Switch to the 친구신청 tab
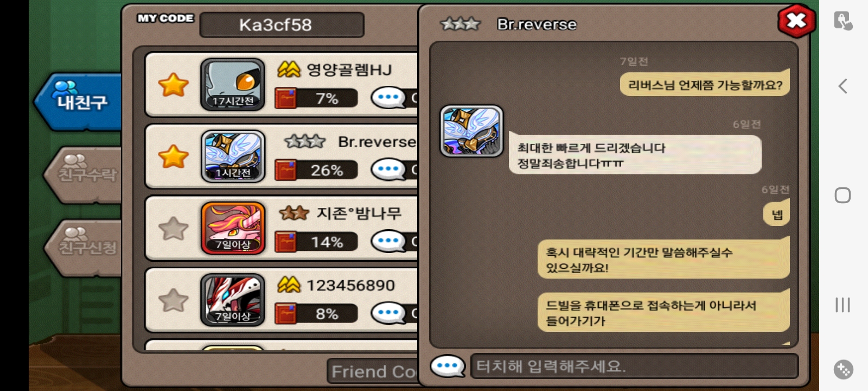The width and height of the screenshot is (868, 391). 84,247
